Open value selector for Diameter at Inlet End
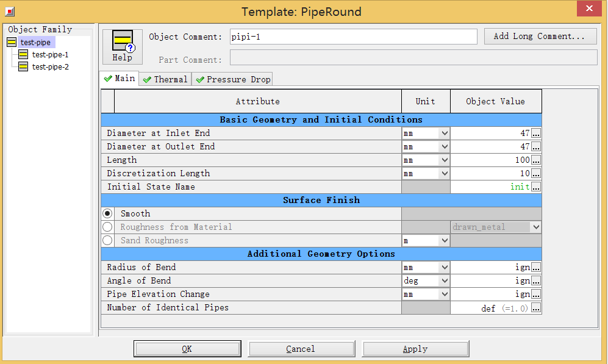This screenshot has height=364, width=608. 536,133
